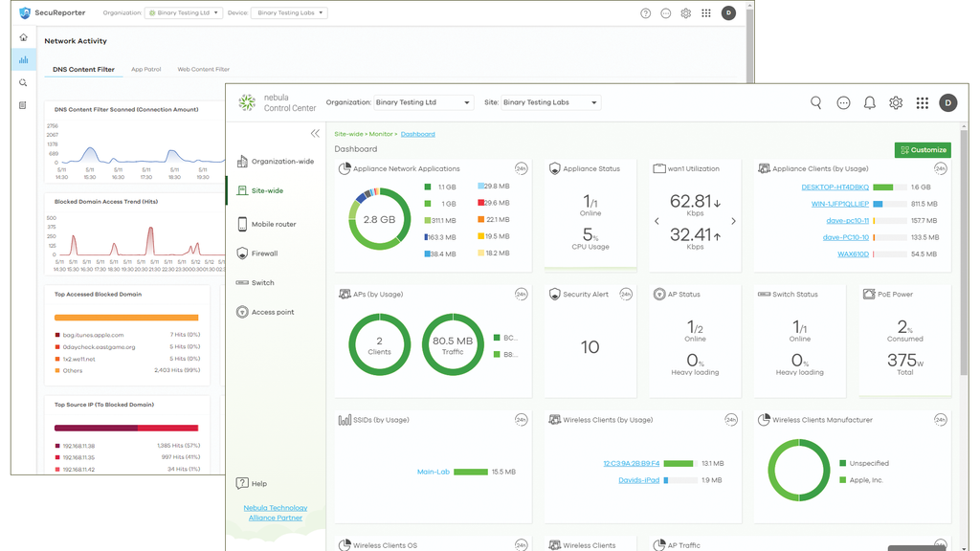This screenshot has height=551, width=980.
Task: Show next wan utilization with right arrow
Action: 733,221
